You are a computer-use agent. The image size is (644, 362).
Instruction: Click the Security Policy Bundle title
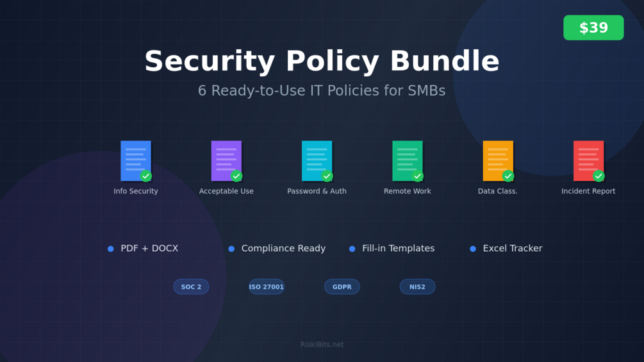pyautogui.click(x=322, y=61)
